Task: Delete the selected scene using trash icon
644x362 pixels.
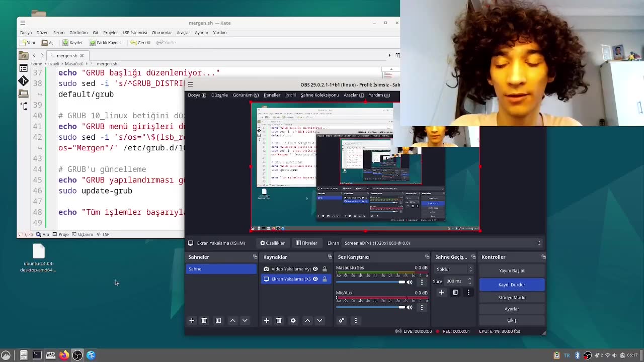Action: [204, 320]
